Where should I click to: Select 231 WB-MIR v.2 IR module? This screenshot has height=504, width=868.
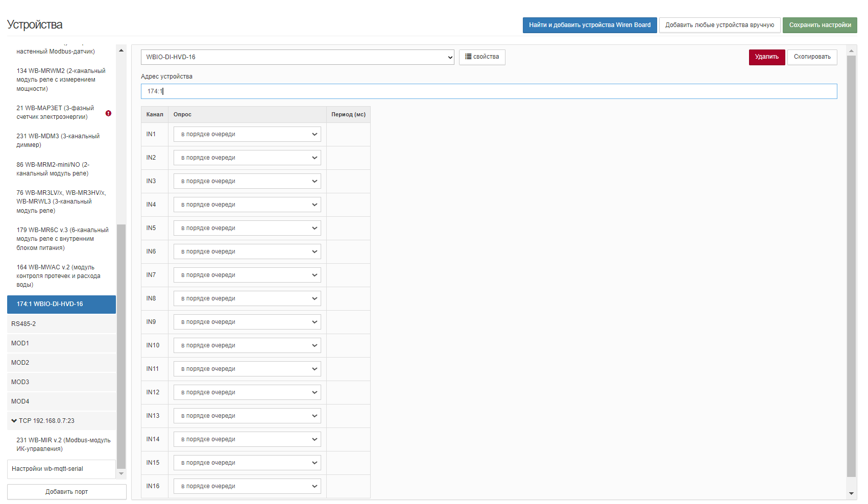pos(61,444)
